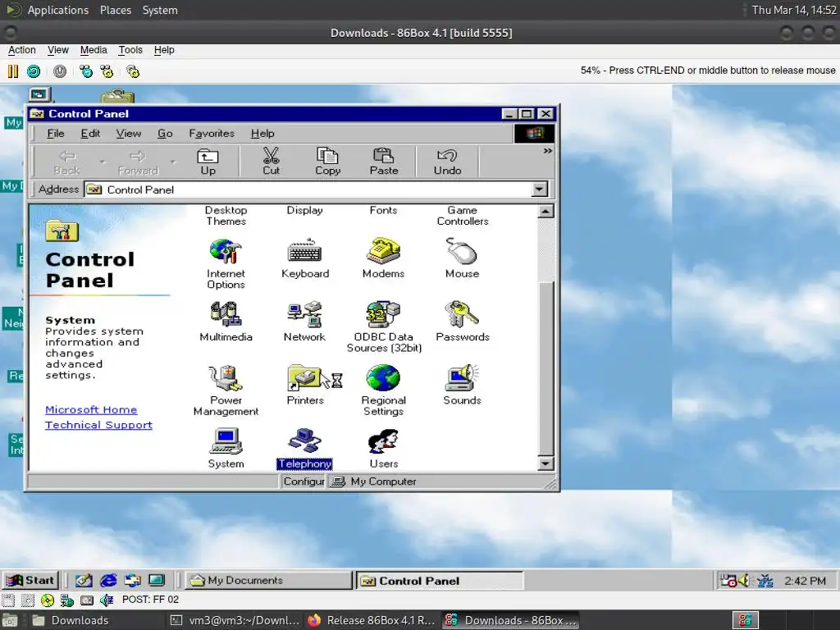Open the Control Panel Help menu

click(x=262, y=134)
